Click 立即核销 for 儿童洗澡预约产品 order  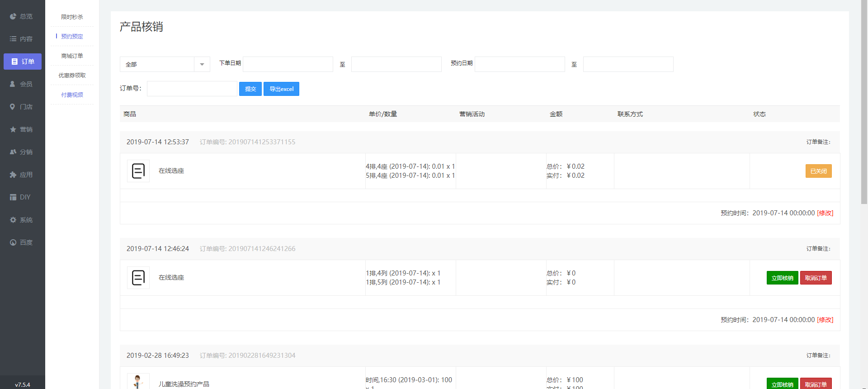[782, 384]
